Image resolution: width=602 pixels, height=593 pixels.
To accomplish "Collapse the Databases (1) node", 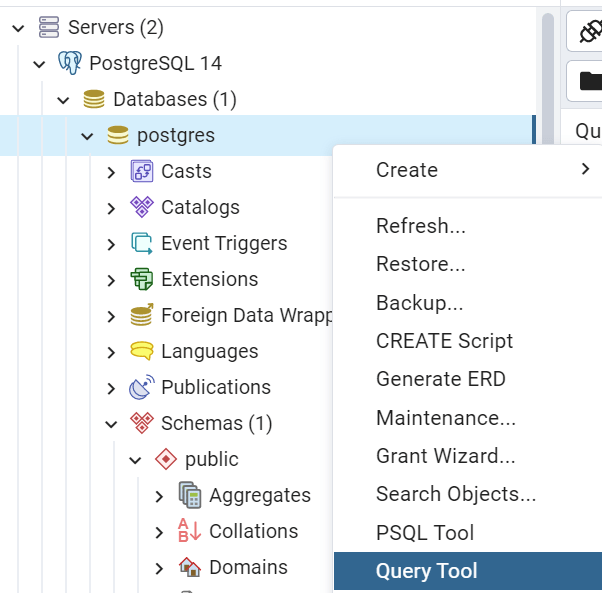I will coord(63,100).
